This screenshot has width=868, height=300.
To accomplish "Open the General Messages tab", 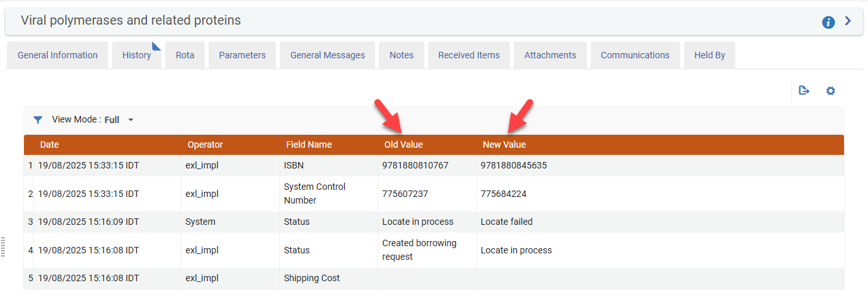I will pos(327,55).
